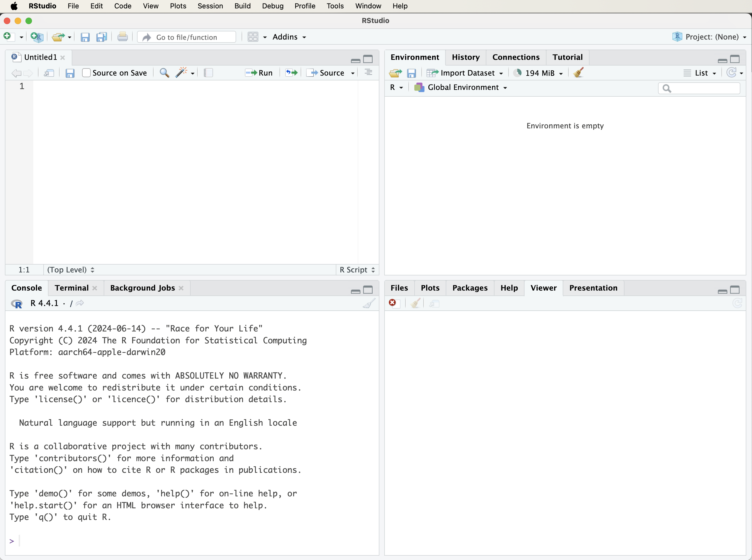Image resolution: width=752 pixels, height=560 pixels.
Task: Open Import Dataset dropdown
Action: [x=465, y=73]
